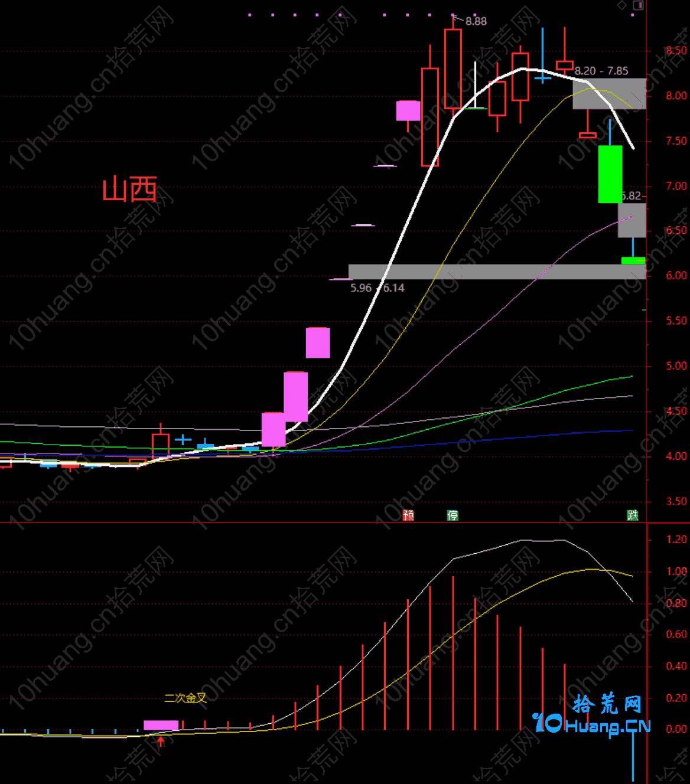This screenshot has width=690, height=784.
Task: Click the 二次金叉 signal label
Action: (x=185, y=698)
